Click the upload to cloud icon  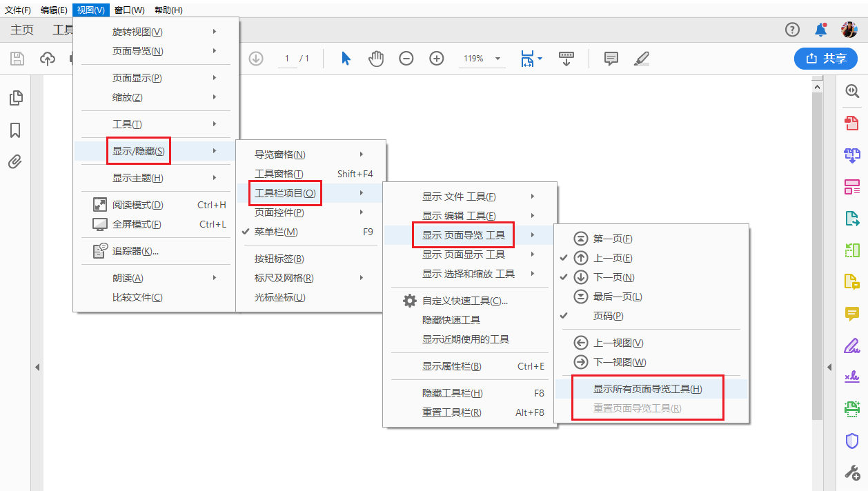point(48,59)
